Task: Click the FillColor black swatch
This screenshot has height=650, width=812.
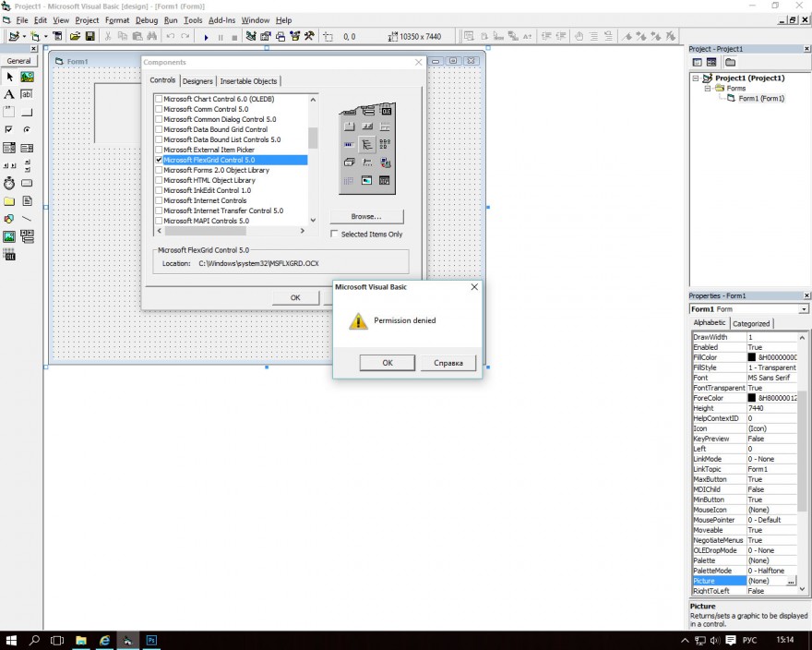Action: 752,357
